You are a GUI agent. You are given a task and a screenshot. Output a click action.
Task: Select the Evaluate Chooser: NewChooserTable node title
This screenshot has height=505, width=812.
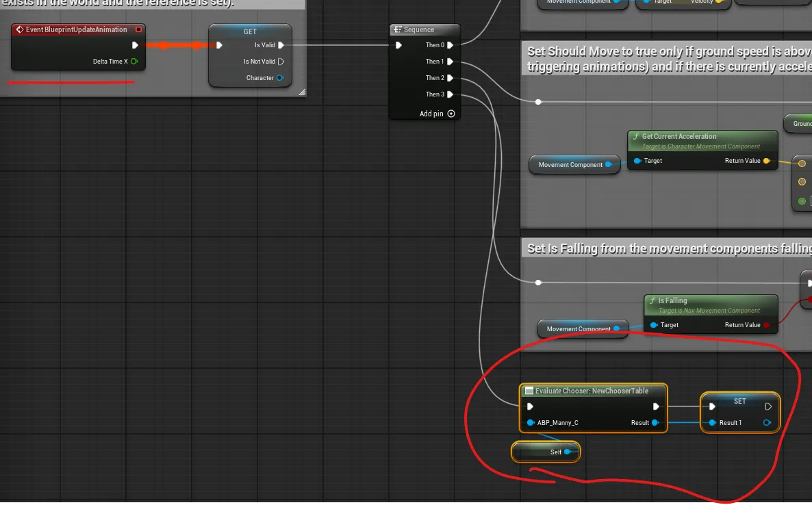pyautogui.click(x=592, y=391)
